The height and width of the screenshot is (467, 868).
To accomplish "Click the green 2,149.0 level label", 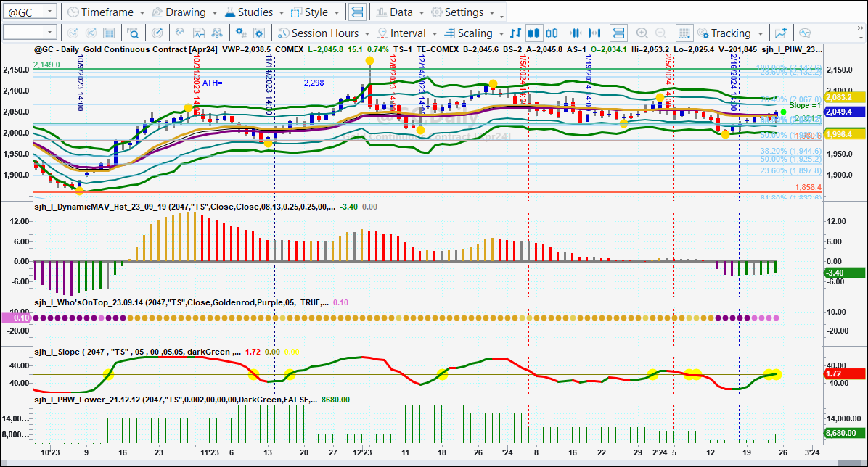I will pyautogui.click(x=46, y=65).
